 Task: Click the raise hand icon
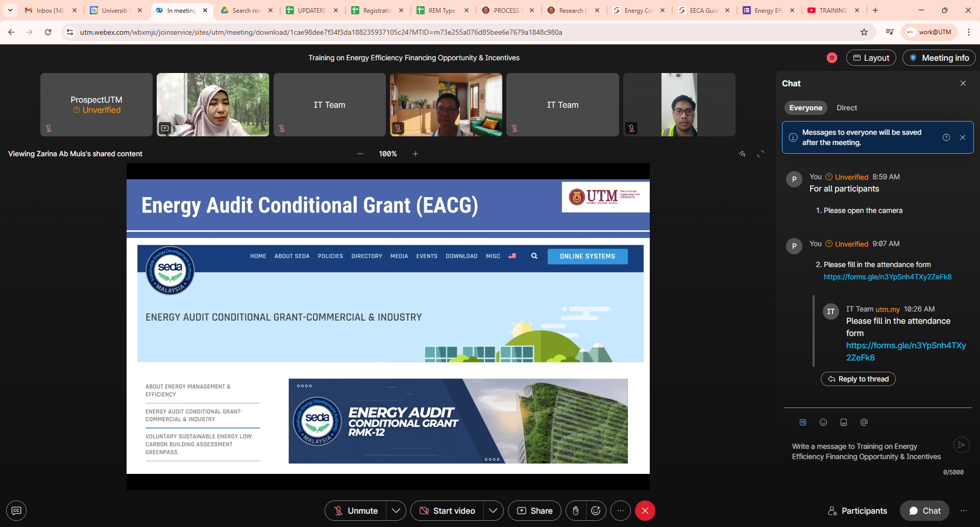pyautogui.click(x=576, y=511)
